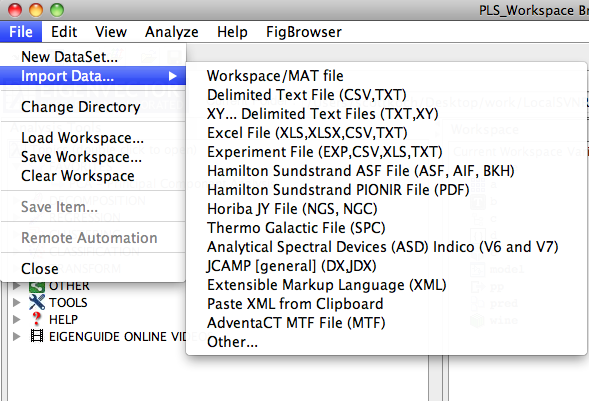Click the film strip Eigenguide icon
Screen dimensions: 589x401
[x=37, y=336]
